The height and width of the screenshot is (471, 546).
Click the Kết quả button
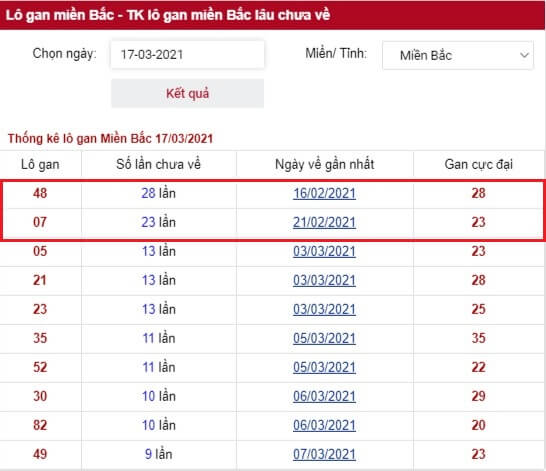(187, 93)
